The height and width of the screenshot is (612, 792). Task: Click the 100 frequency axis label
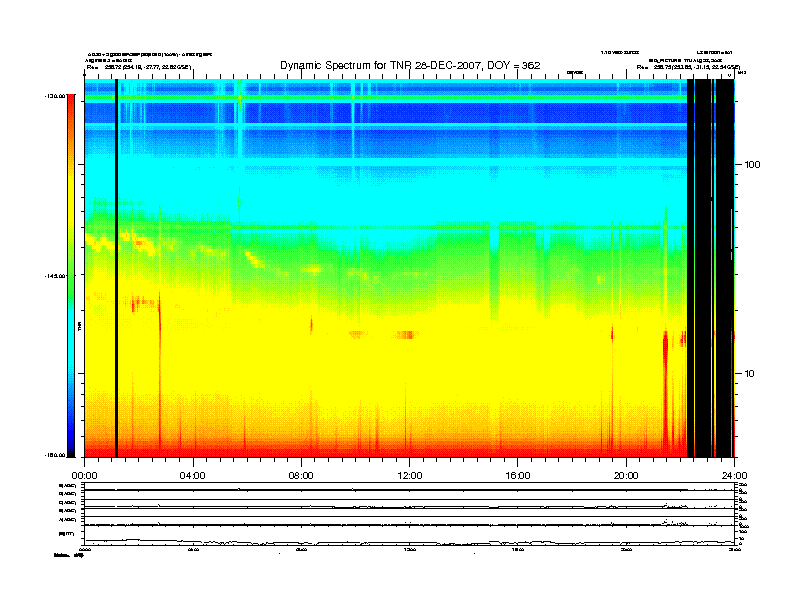[752, 165]
